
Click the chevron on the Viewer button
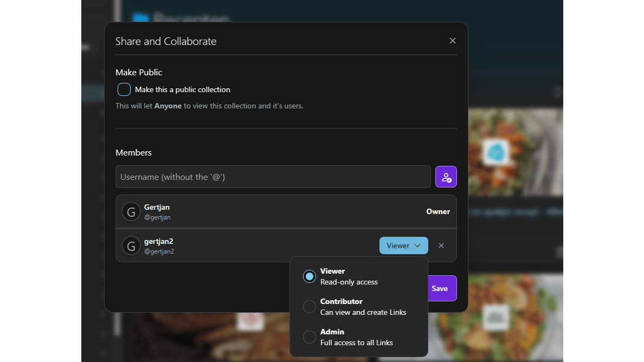pyautogui.click(x=417, y=245)
